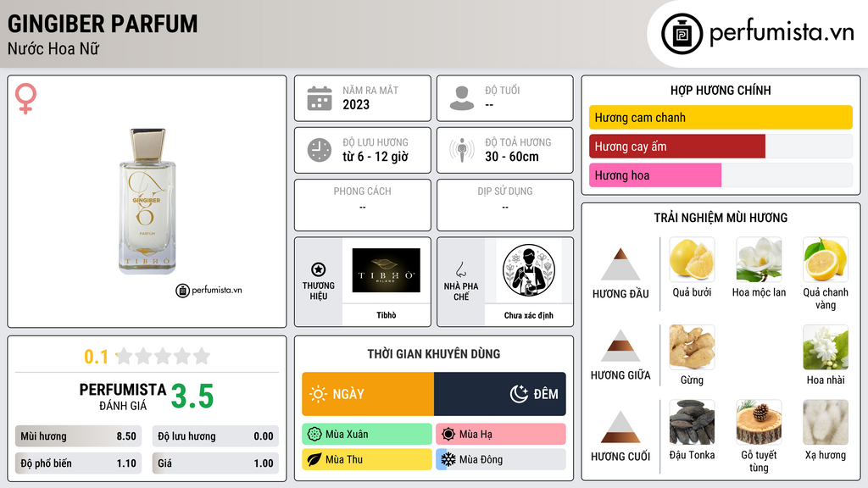The width and height of the screenshot is (868, 488).
Task: Click the Hương cay ấm red bar
Action: [677, 146]
